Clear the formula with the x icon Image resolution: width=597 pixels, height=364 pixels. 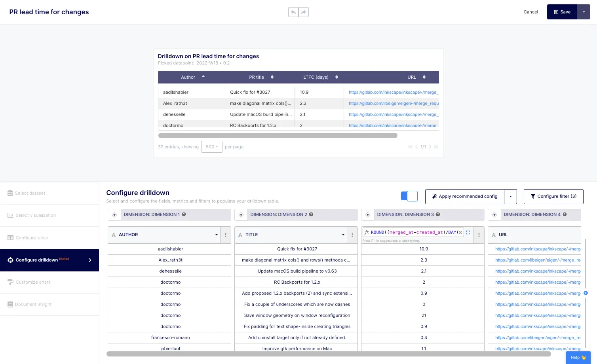click(x=460, y=232)
